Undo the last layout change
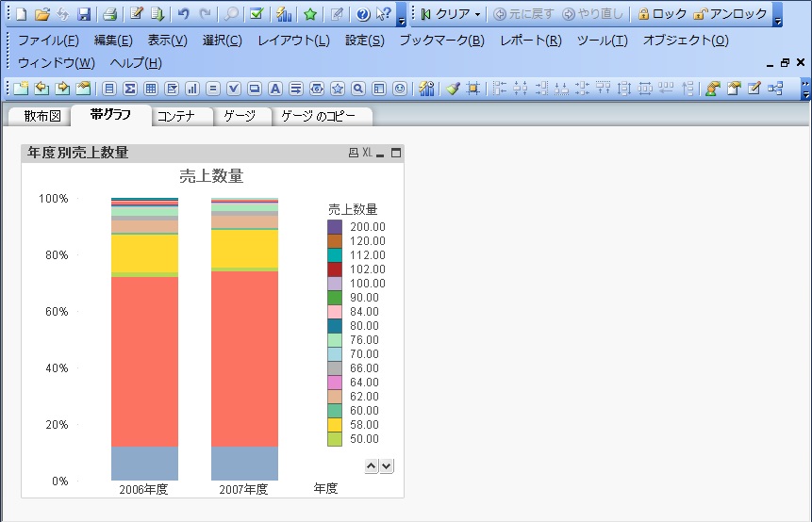 [x=183, y=14]
